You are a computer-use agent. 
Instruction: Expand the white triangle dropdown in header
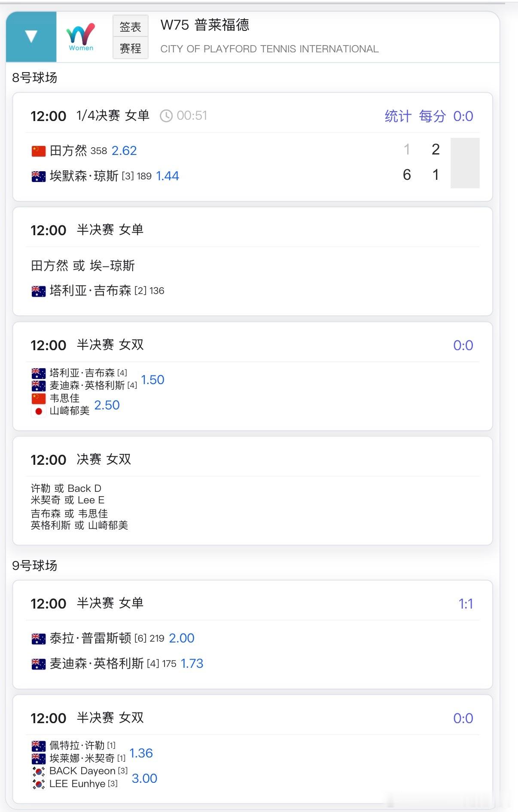[31, 36]
